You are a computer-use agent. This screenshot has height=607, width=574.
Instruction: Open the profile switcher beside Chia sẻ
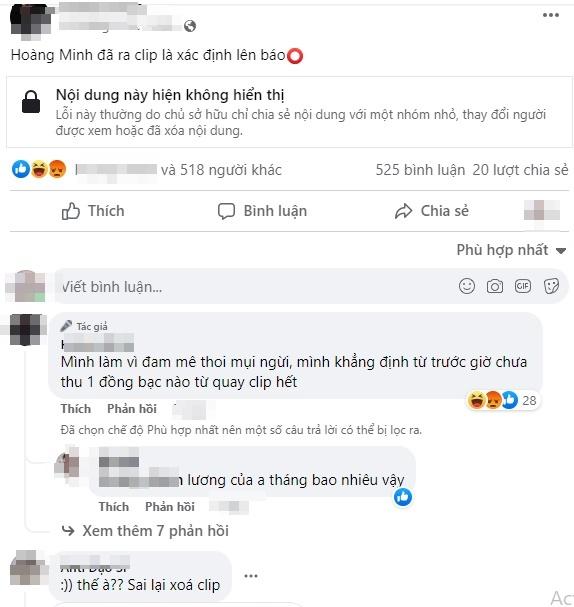click(x=542, y=210)
